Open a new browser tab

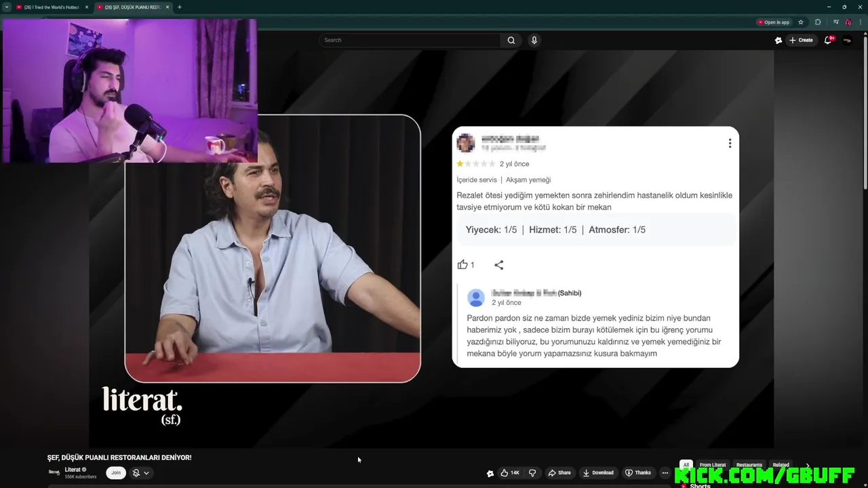179,7
